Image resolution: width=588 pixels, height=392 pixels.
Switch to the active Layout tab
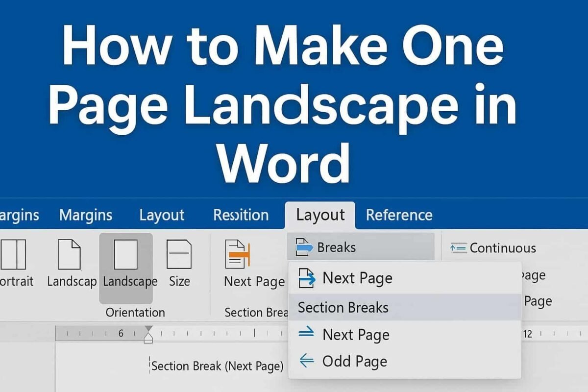point(320,215)
